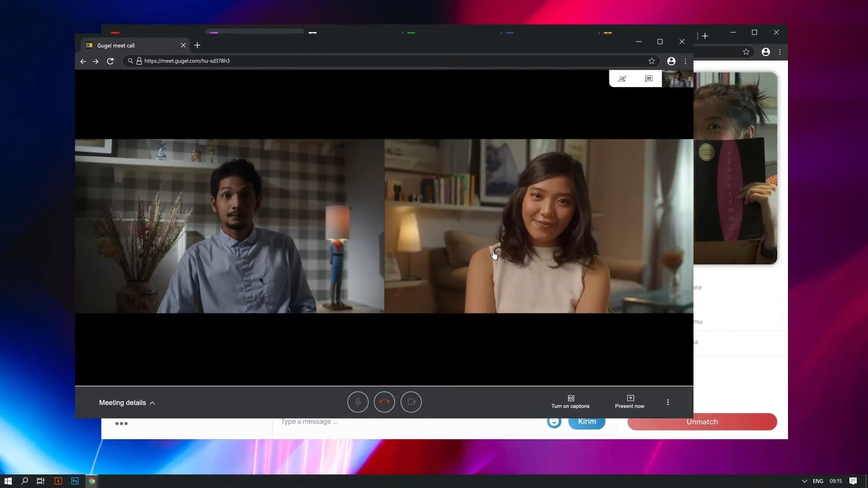The height and width of the screenshot is (488, 868).
Task: Toggle camera off icon
Action: [411, 402]
